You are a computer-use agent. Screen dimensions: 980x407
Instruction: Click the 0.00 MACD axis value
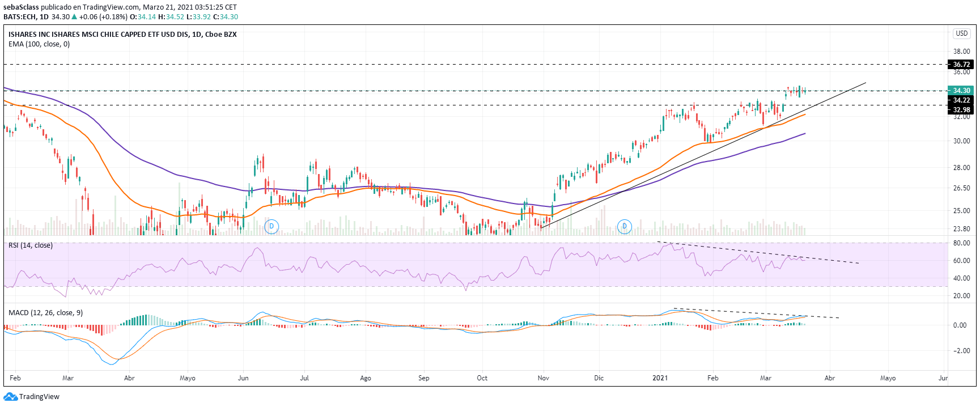(960, 325)
